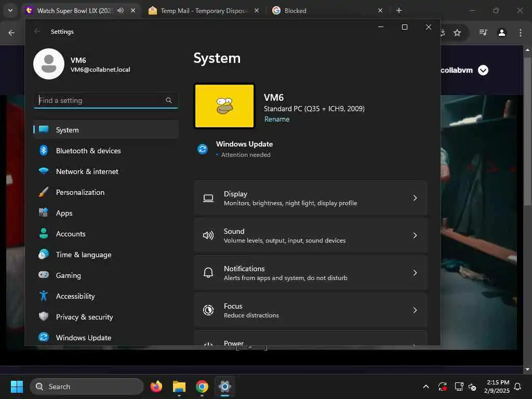Open Apps settings category
The width and height of the screenshot is (532, 399).
click(x=106, y=213)
